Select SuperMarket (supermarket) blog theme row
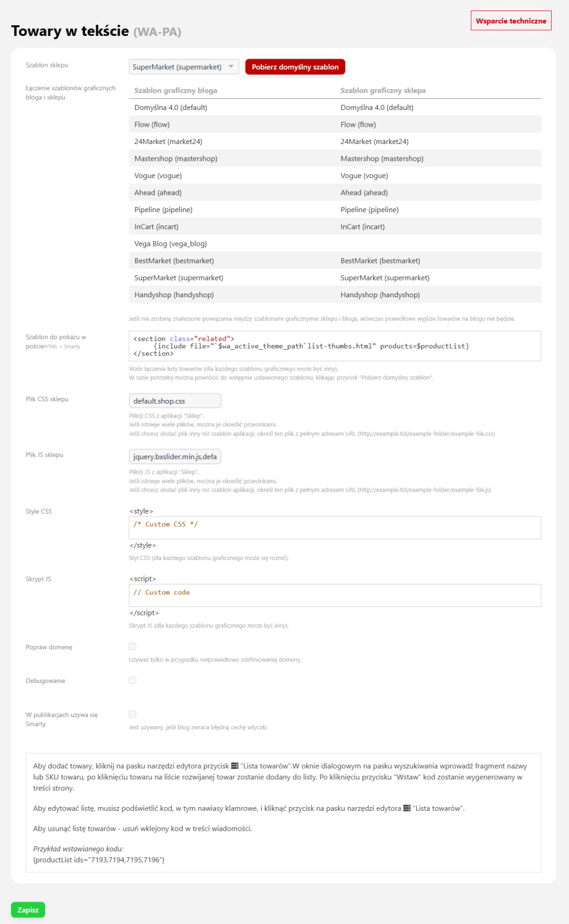This screenshot has width=569, height=924. 179,278
